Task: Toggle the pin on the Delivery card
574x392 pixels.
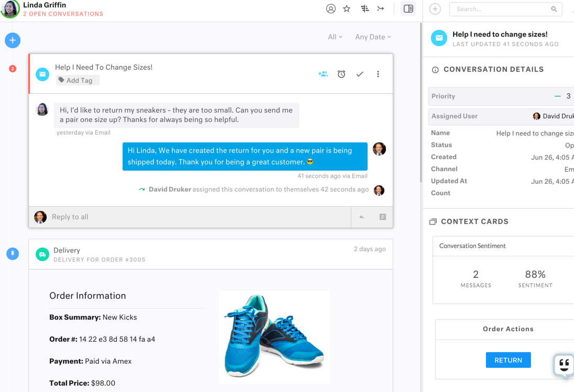Action: click(13, 254)
